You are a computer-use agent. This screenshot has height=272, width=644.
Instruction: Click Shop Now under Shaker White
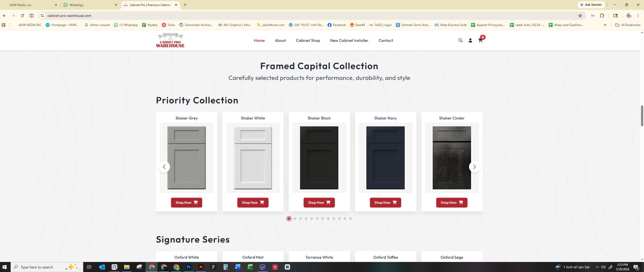pos(253,203)
